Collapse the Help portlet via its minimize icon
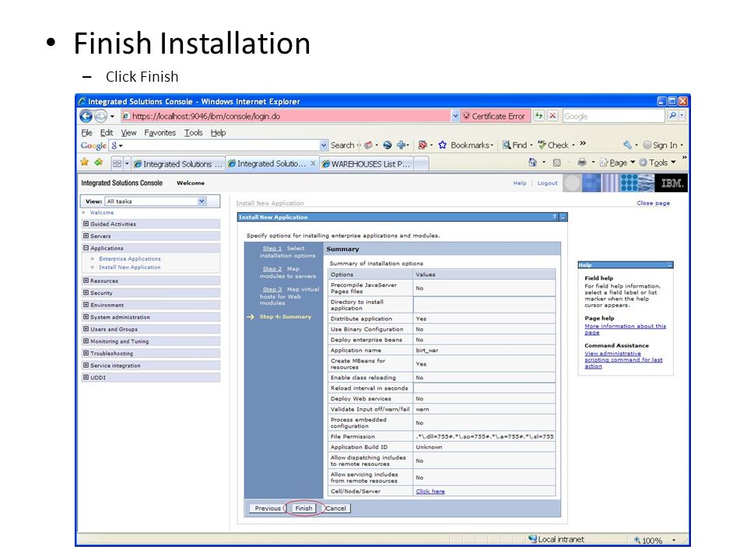747x560 pixels. pyautogui.click(x=669, y=264)
